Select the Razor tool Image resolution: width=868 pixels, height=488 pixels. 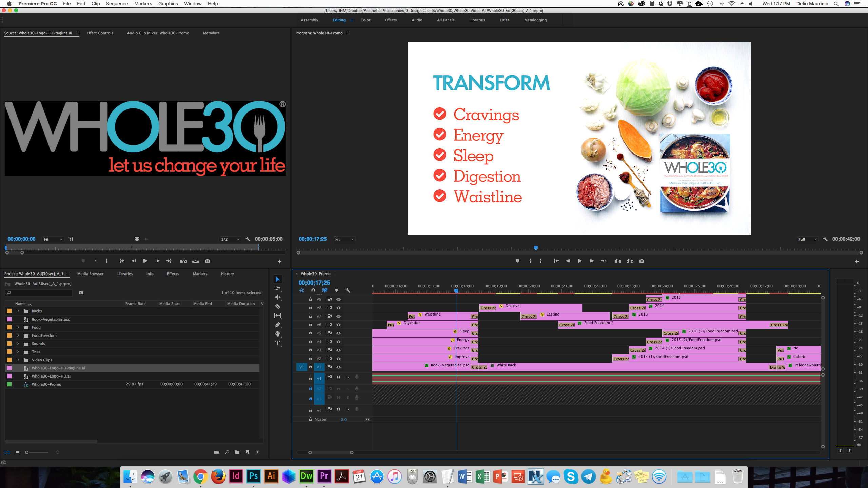coord(278,306)
